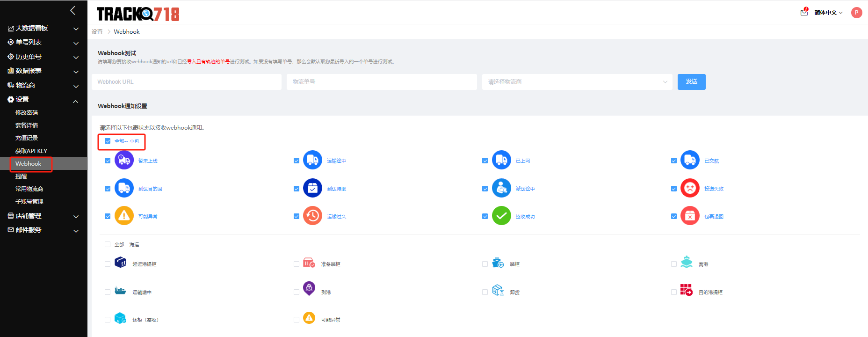Click the 暂未上线 purple truck icon
The width and height of the screenshot is (868, 337).
[x=124, y=160]
